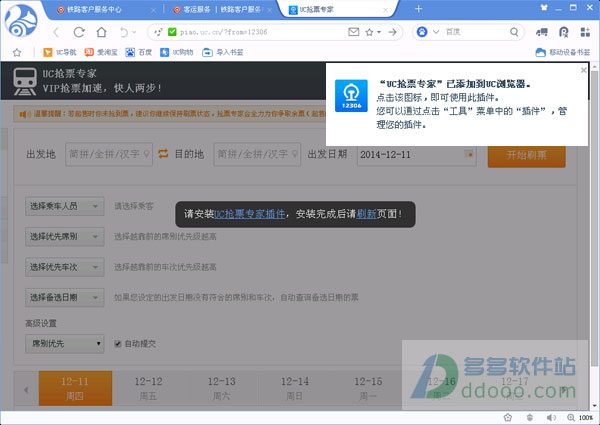Click 导入书签 in bookmarks bar
This screenshot has width=600, height=425.
tap(223, 52)
